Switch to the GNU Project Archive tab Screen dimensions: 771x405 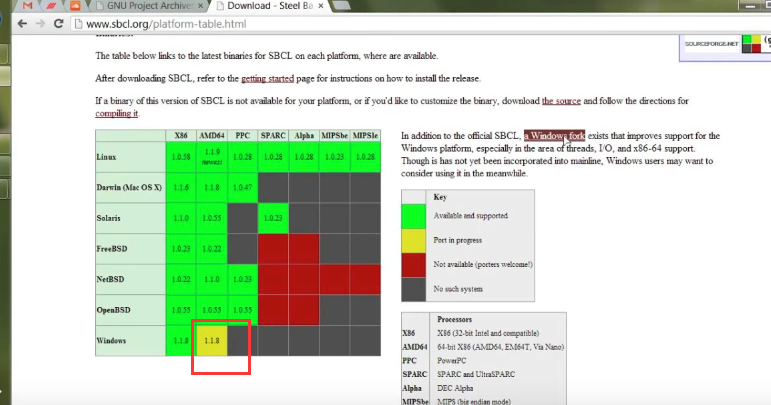click(x=149, y=6)
